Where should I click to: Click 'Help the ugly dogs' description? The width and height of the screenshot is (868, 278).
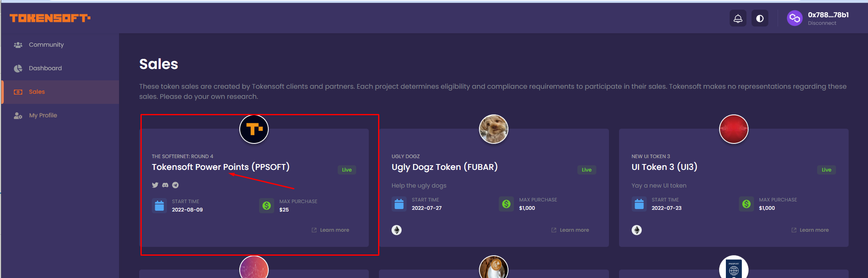[419, 185]
